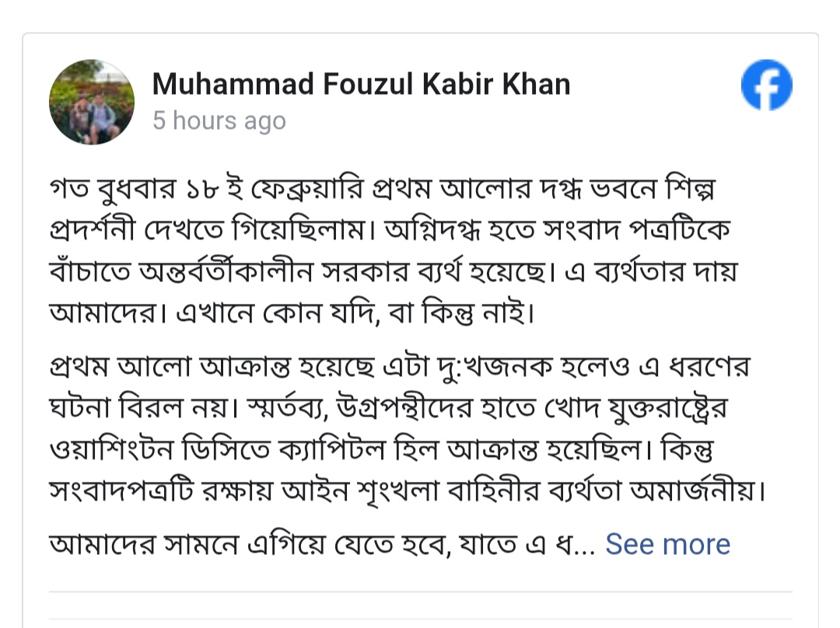Open Muhammad Fouzul Kabir Khan's profile name link

click(361, 84)
